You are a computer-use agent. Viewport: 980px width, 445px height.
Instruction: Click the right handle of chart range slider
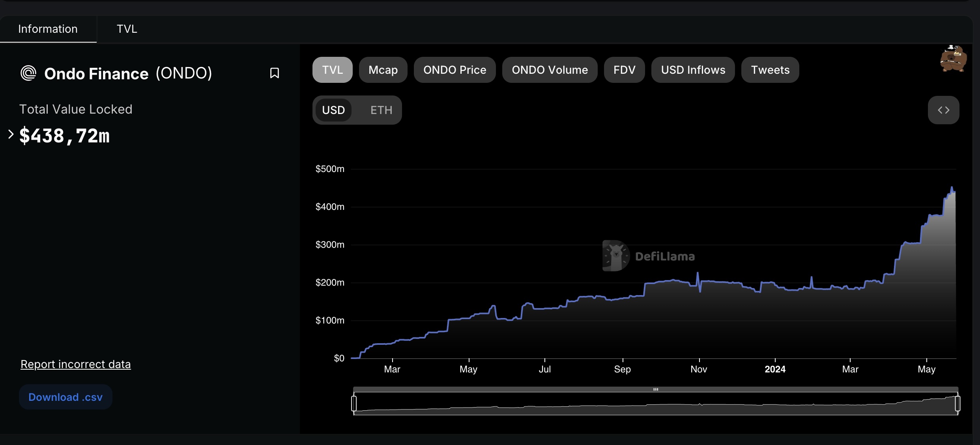coord(958,403)
